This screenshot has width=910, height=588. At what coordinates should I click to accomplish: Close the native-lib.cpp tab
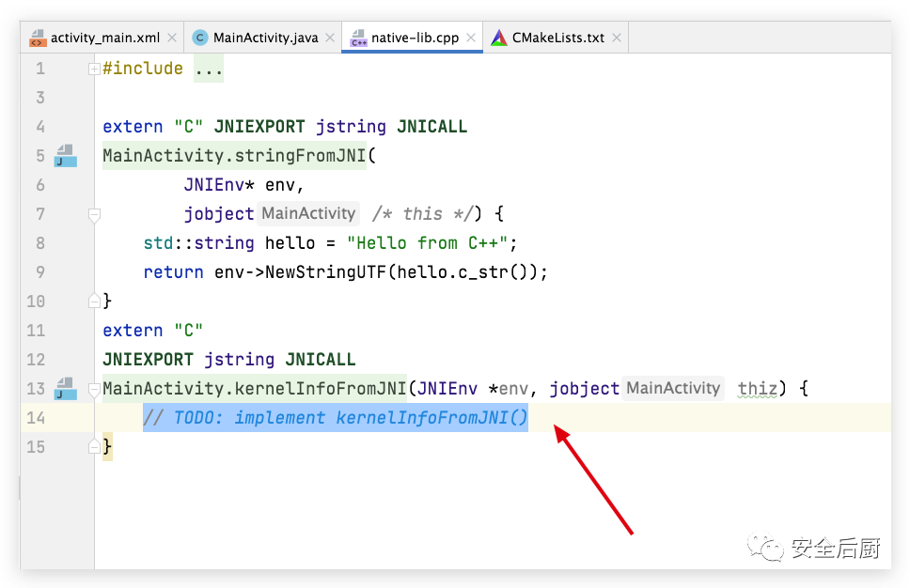point(471,38)
